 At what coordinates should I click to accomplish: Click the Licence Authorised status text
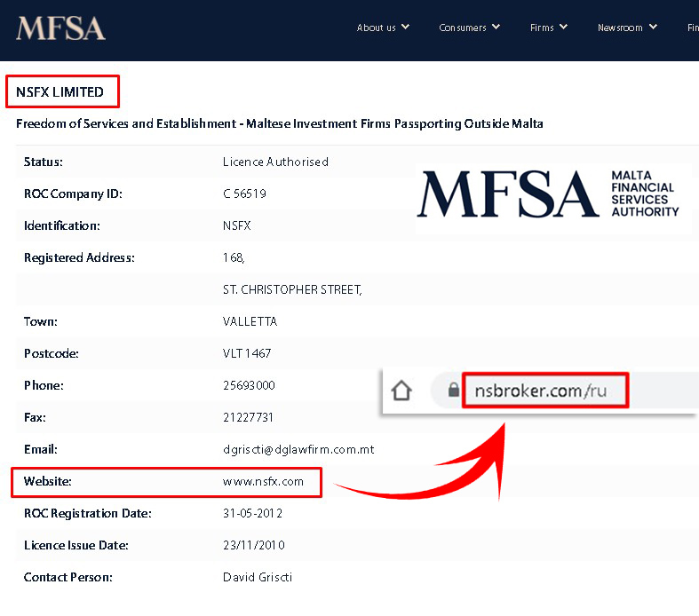point(275,162)
